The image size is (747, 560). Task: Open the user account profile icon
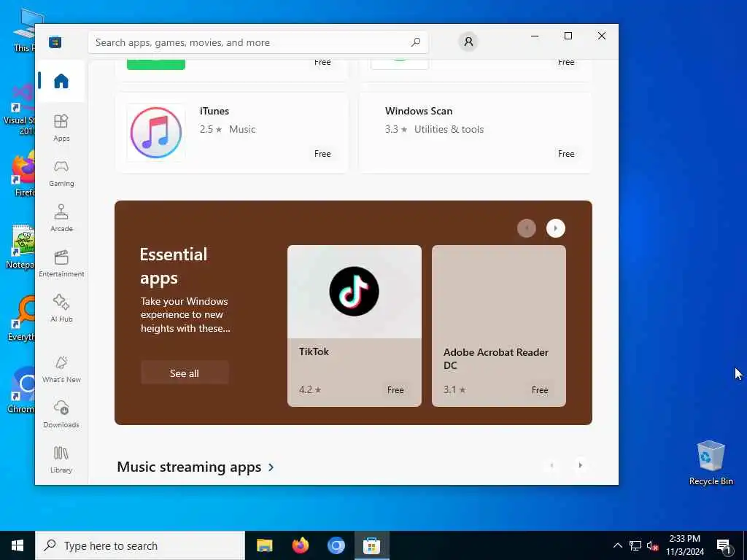[x=468, y=42]
